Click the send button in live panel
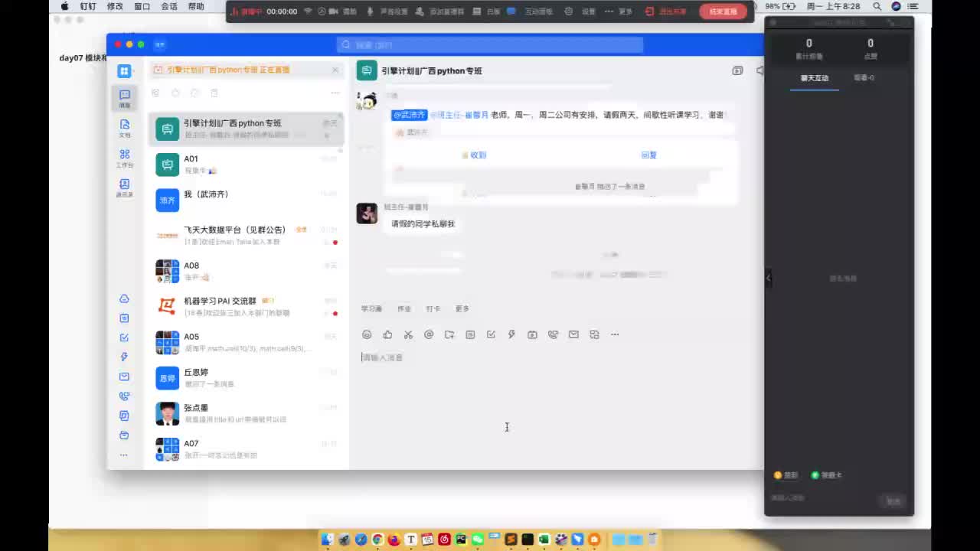 pos(893,501)
